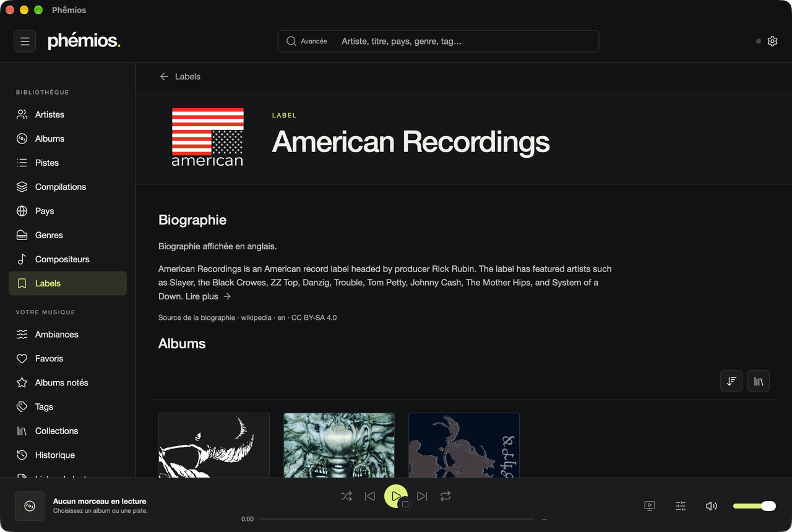Open the second album cover thumbnail
Viewport: 792px width, 532px height.
pyautogui.click(x=339, y=445)
